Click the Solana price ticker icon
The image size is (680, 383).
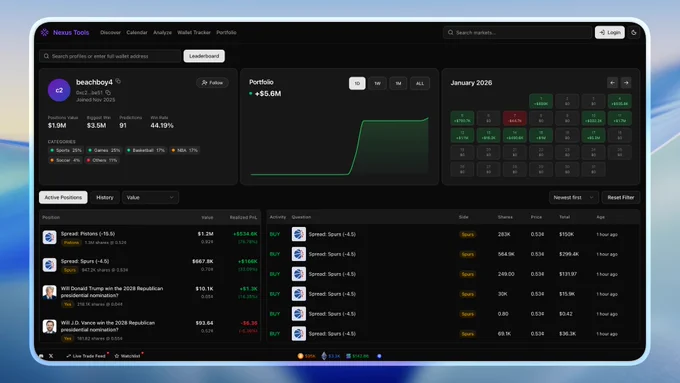tap(348, 356)
